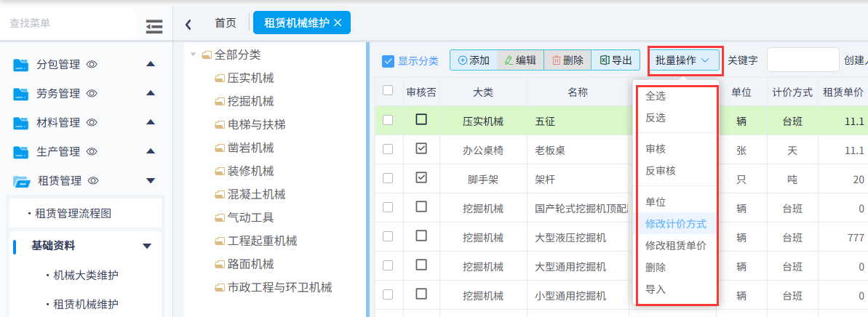Click the 名称 column header
Viewport: 868px width, 317px height.
(578, 92)
